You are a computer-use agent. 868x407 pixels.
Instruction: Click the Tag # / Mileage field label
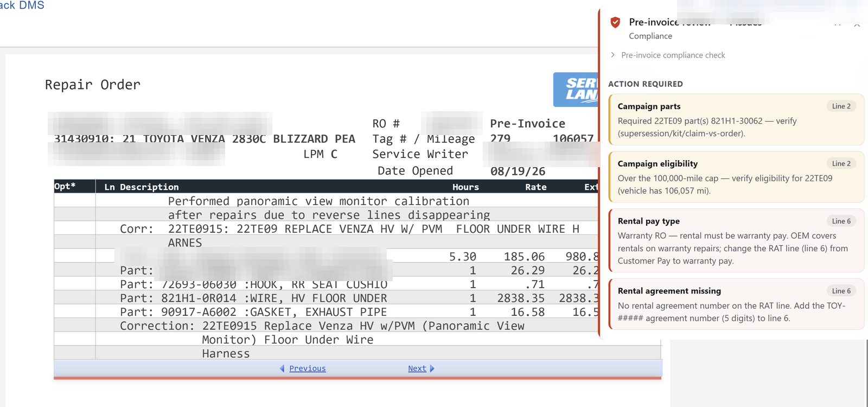[x=424, y=139]
